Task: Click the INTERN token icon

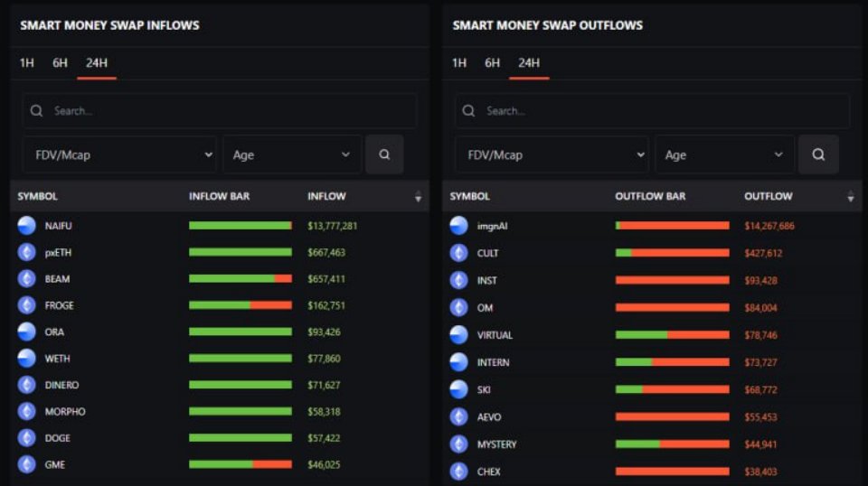Action: click(x=459, y=362)
